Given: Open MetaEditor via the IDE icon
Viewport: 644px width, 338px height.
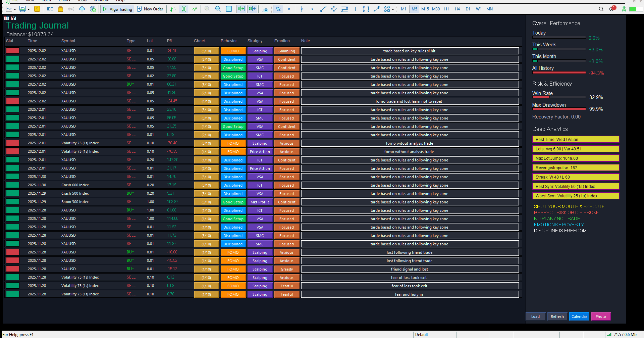Looking at the screenshot, I should coord(50,9).
